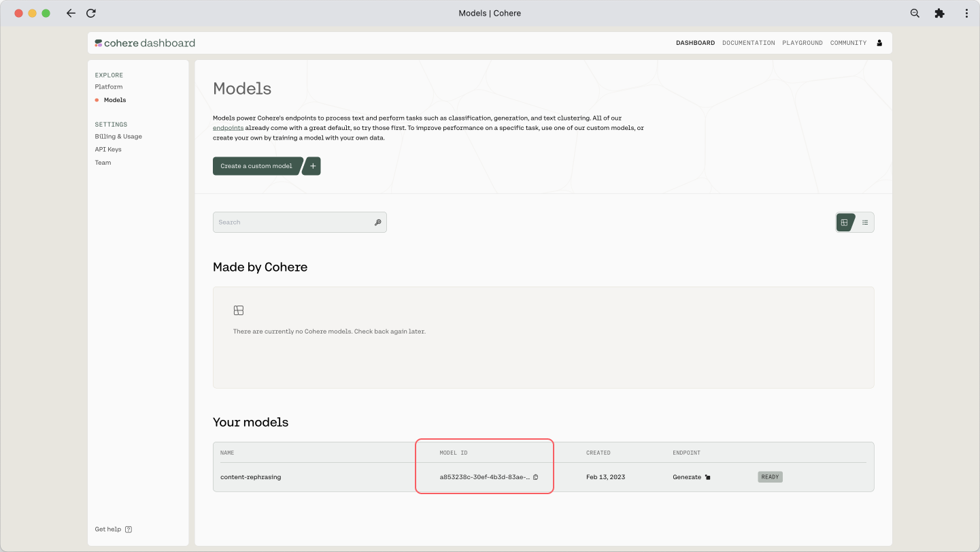The height and width of the screenshot is (552, 980).
Task: Open API Keys in the sidebar
Action: (x=108, y=150)
